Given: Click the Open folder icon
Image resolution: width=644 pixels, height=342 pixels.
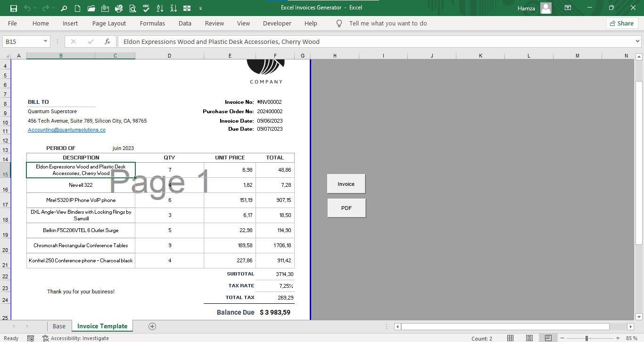Looking at the screenshot, I should pos(91,8).
